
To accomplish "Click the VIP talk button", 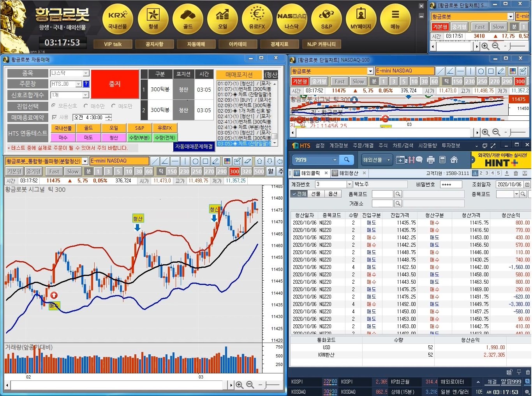I will (113, 44).
